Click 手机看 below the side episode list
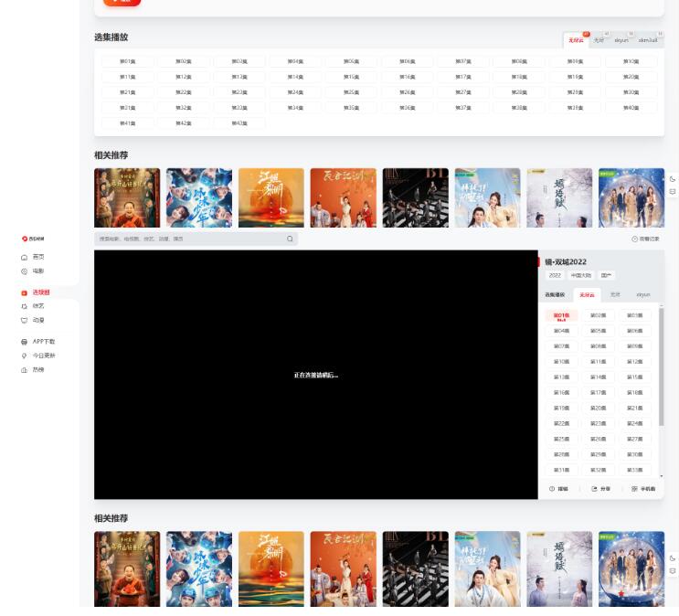Screen dimensions: 679x616 pyautogui.click(x=648, y=489)
